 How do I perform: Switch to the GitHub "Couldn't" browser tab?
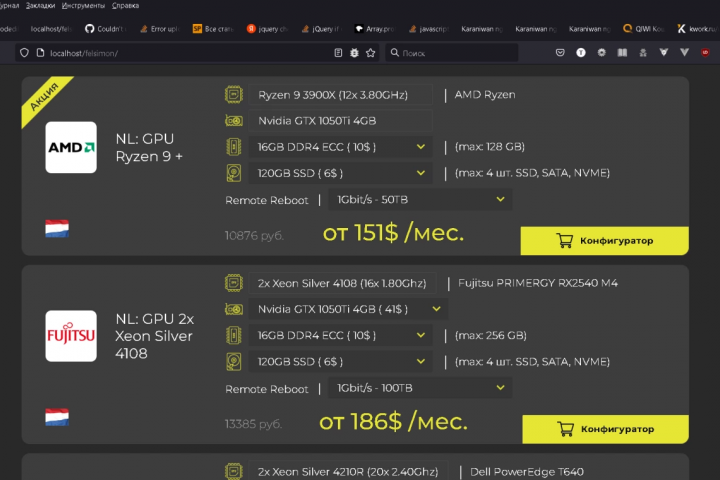[104, 29]
